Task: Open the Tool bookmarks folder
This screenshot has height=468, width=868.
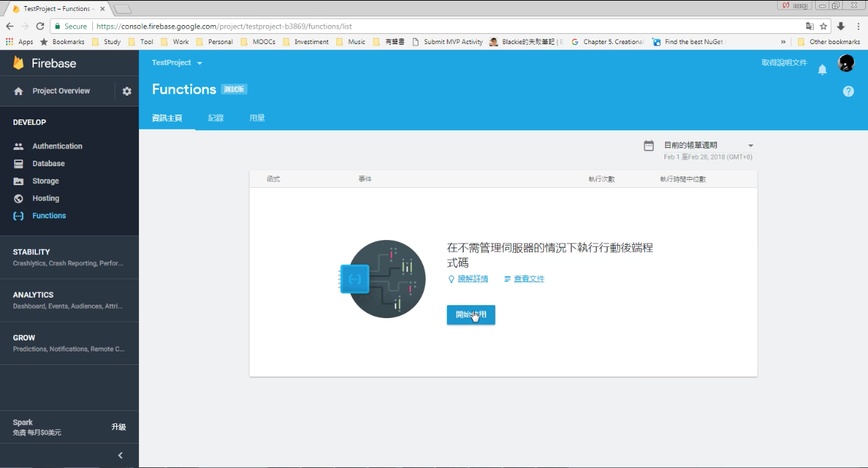Action: 140,41
